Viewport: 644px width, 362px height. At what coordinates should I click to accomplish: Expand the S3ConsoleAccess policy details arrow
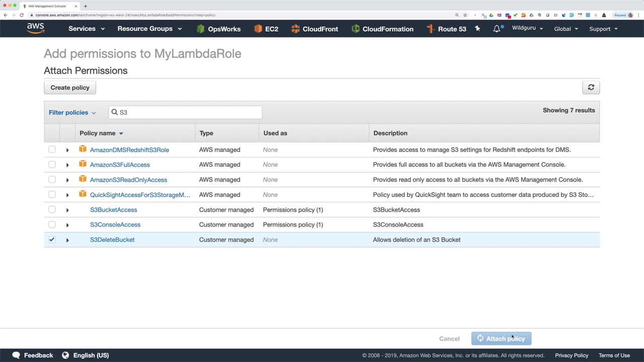[67, 225]
